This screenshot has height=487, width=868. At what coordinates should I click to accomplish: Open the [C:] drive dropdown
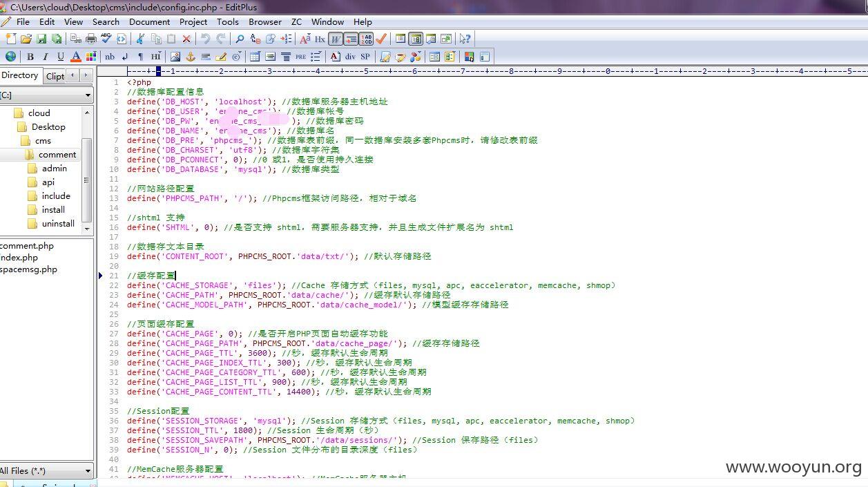[46, 95]
